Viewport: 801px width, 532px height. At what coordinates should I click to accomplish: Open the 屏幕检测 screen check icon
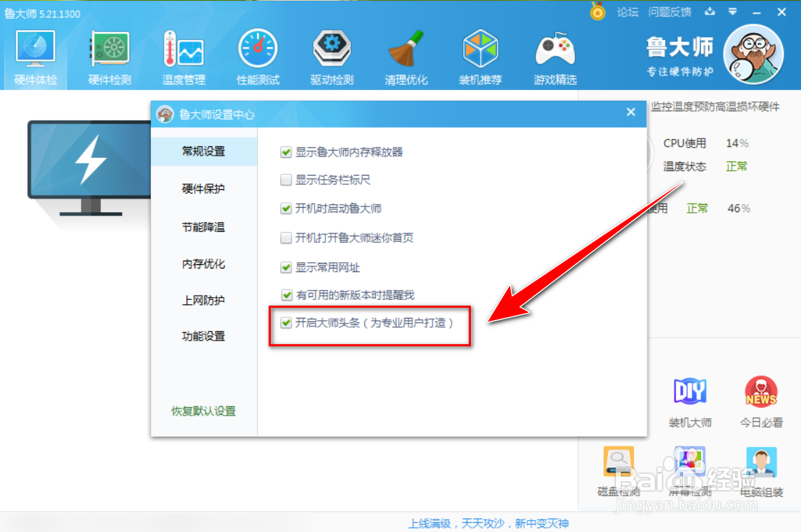pyautogui.click(x=690, y=461)
